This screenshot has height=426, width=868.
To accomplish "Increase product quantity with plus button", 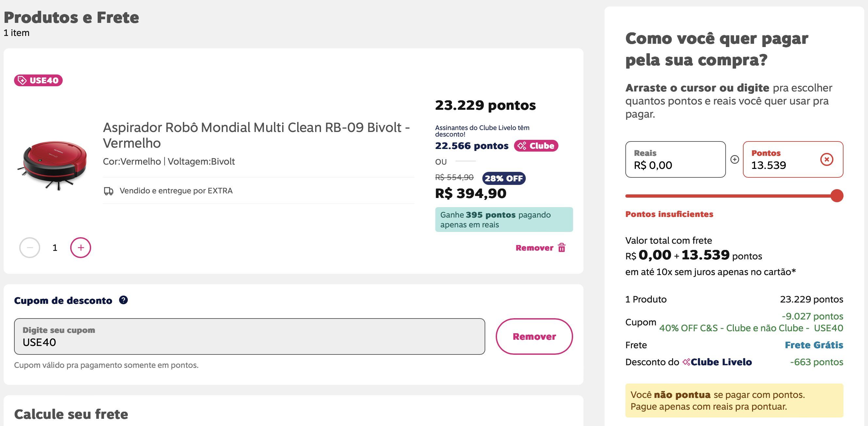I will pos(81,248).
